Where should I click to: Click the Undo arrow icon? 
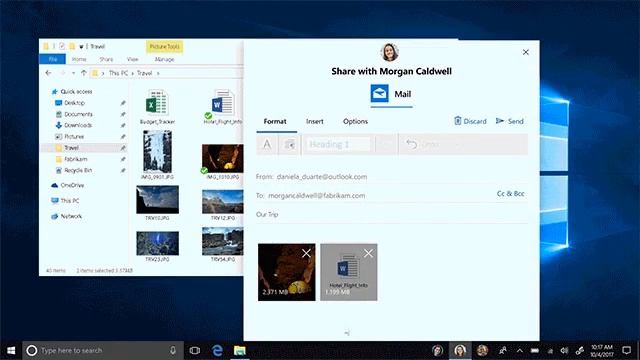(411, 144)
